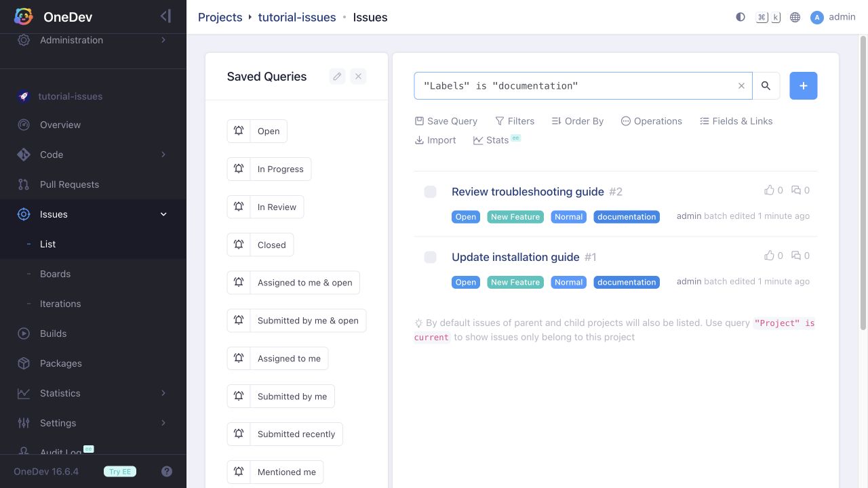868x488 pixels.
Task: Toggle dark mode with the half-circle icon
Action: 741,17
